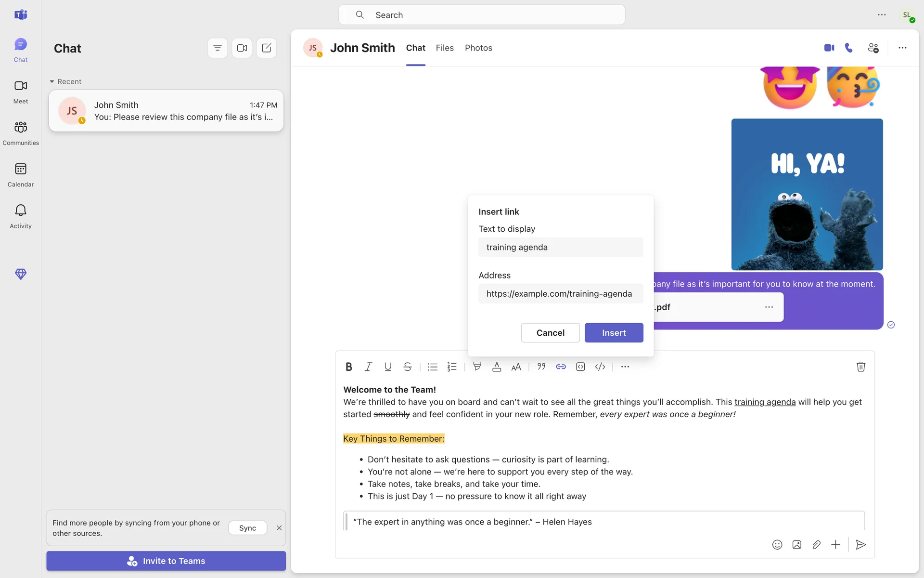
Task: Click the strikethrough formatting icon
Action: pyautogui.click(x=407, y=367)
